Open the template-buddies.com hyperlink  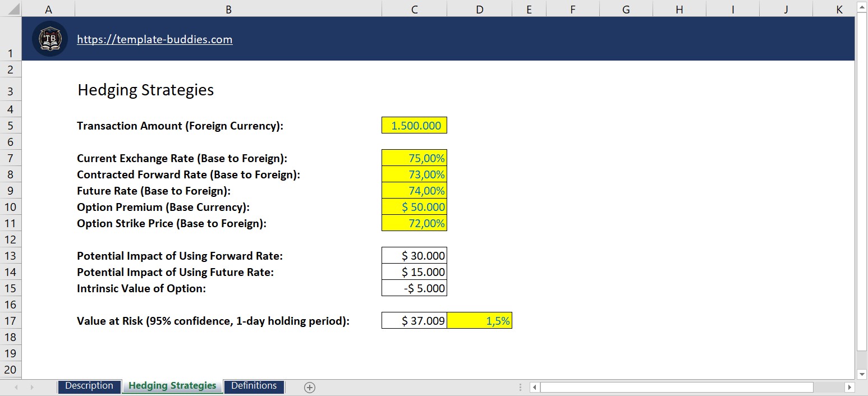click(x=154, y=39)
